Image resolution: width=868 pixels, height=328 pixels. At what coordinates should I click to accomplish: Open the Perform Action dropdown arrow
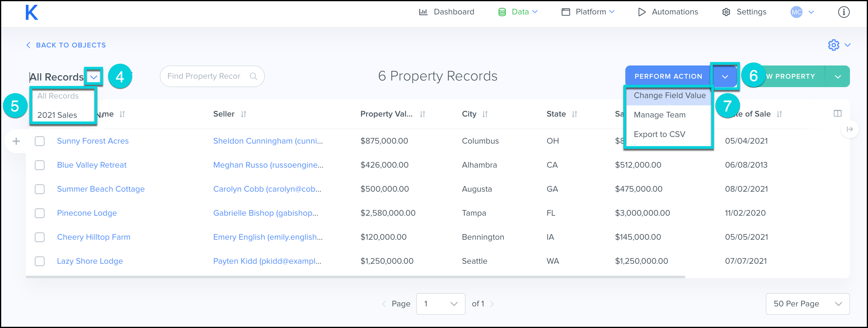tap(725, 77)
